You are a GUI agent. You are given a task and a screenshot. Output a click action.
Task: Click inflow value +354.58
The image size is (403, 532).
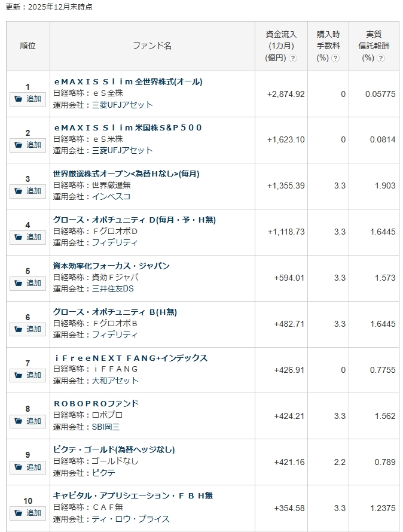click(289, 509)
